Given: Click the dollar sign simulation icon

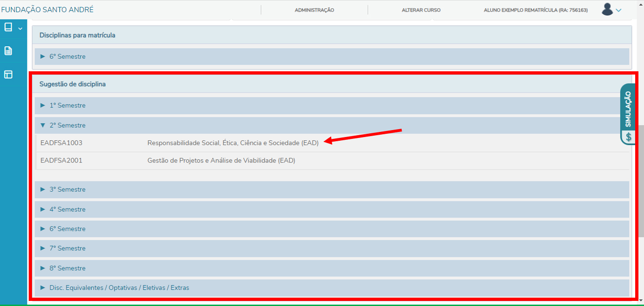Looking at the screenshot, I should tap(628, 137).
